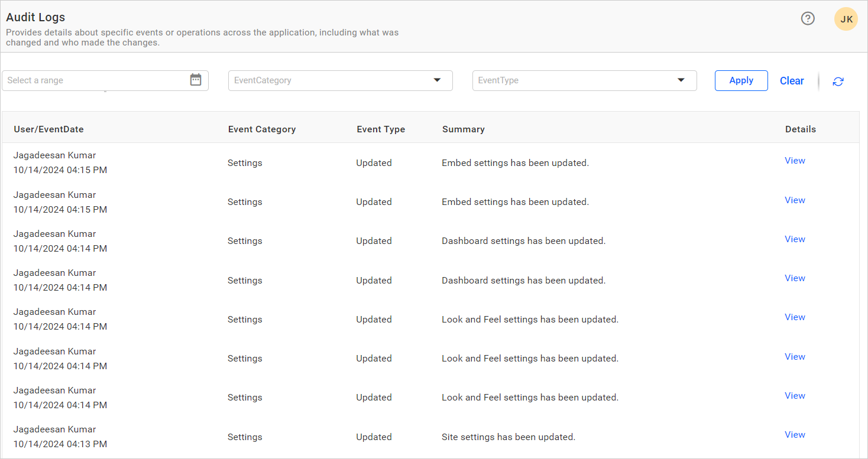View details of the Site settings update
Viewport: 868px width, 459px height.
tap(795, 434)
